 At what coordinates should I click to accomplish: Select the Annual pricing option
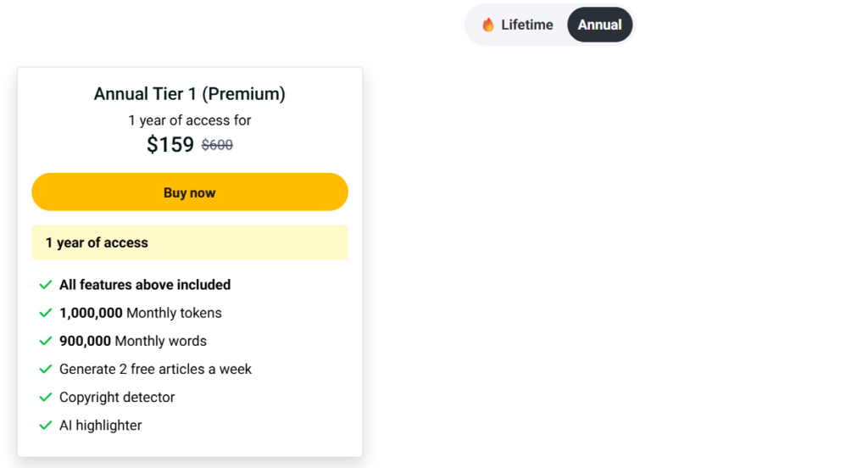[599, 25]
